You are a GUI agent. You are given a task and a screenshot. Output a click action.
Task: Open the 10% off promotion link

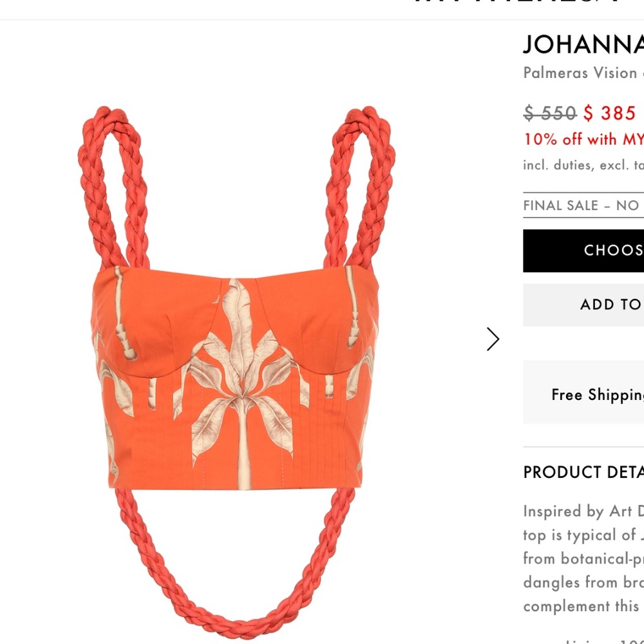click(x=583, y=139)
